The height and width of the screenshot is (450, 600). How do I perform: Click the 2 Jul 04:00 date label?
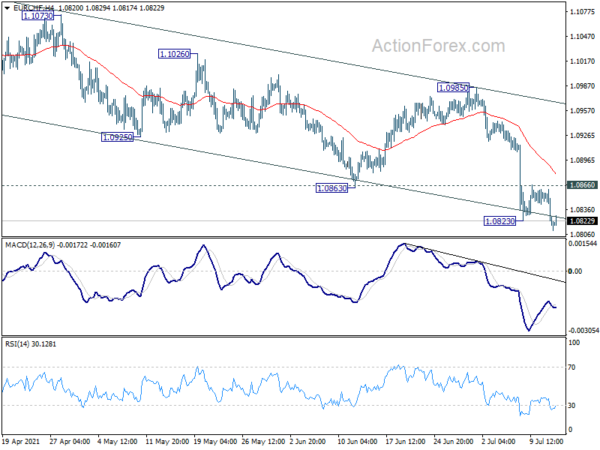(500, 442)
